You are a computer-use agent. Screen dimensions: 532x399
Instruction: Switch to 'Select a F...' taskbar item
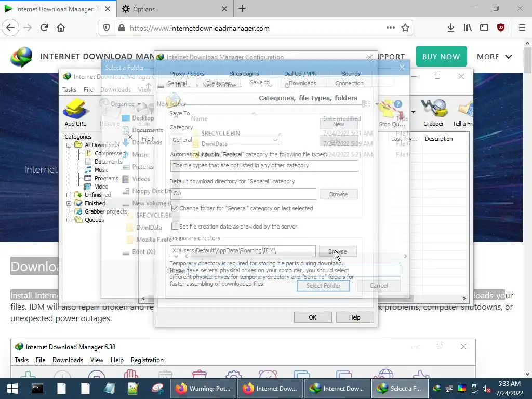pos(400,389)
